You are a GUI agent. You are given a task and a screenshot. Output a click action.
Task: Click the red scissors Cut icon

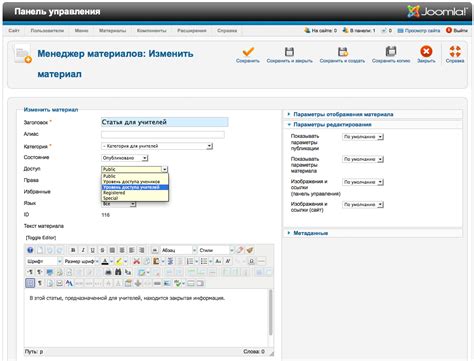[x=137, y=261]
